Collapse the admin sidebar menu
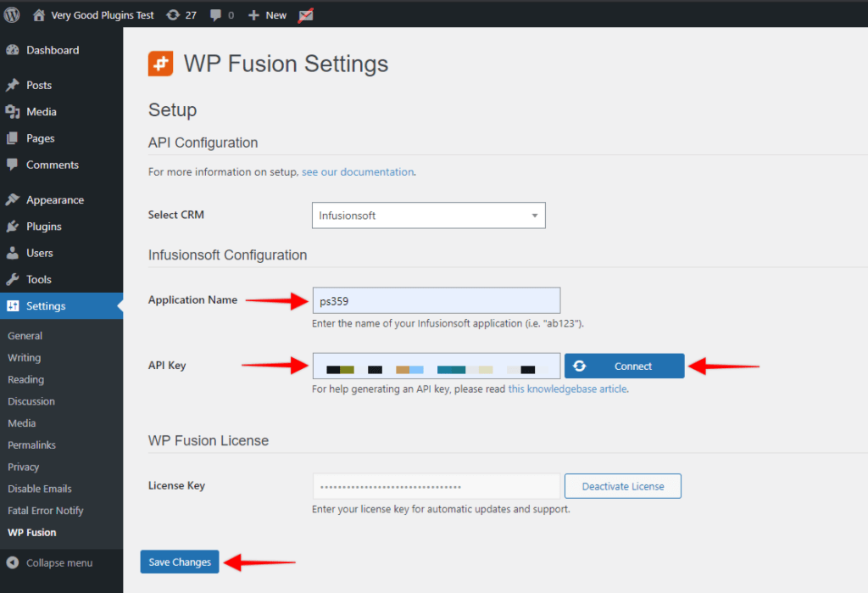868x593 pixels. pos(51,562)
